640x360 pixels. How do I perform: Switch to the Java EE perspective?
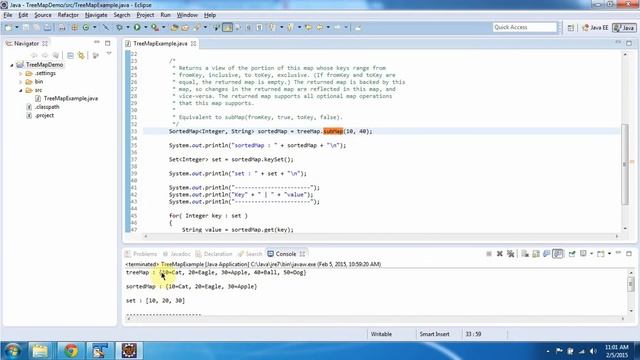pos(595,28)
